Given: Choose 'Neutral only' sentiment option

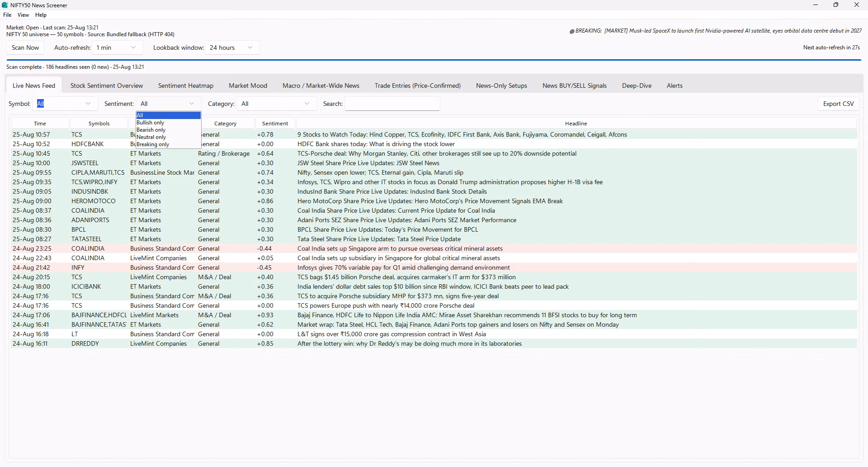Looking at the screenshot, I should coord(168,137).
